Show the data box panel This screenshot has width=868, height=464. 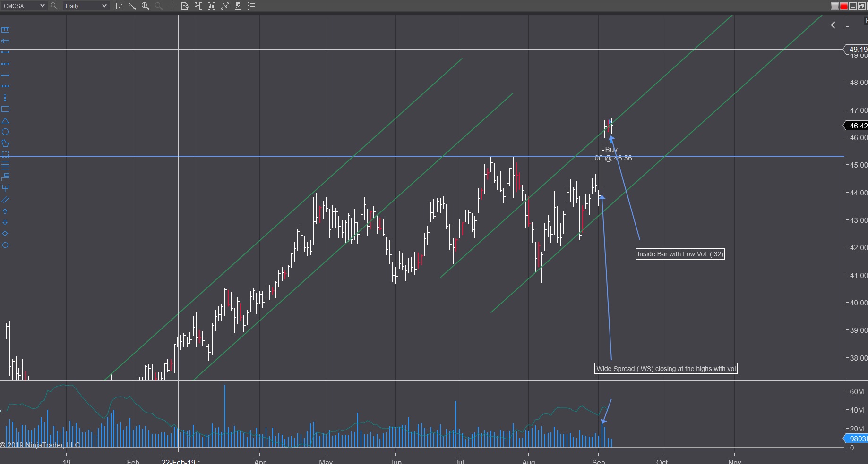pyautogui.click(x=185, y=6)
